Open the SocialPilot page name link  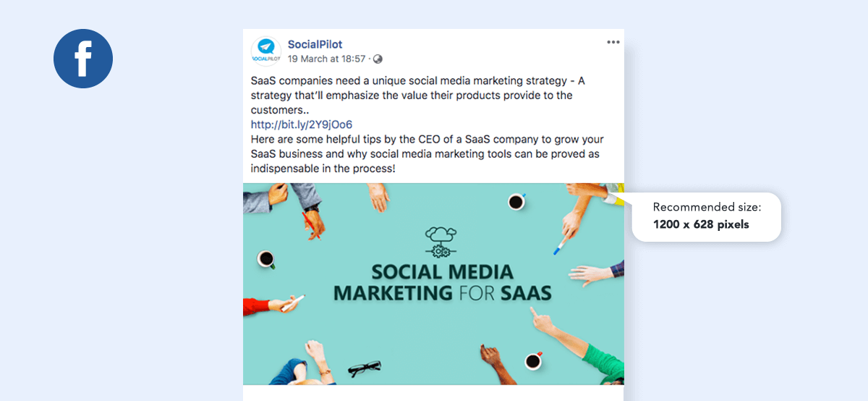tap(315, 44)
